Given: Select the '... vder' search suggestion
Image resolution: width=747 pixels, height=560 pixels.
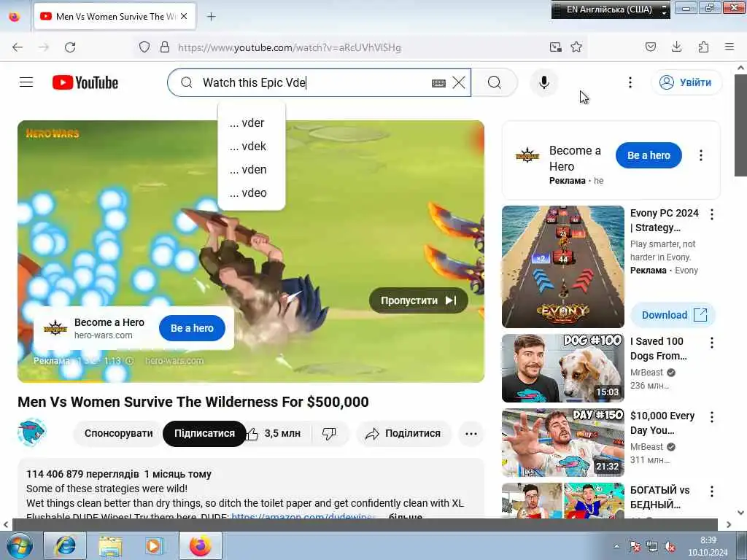Looking at the screenshot, I should coord(252,122).
